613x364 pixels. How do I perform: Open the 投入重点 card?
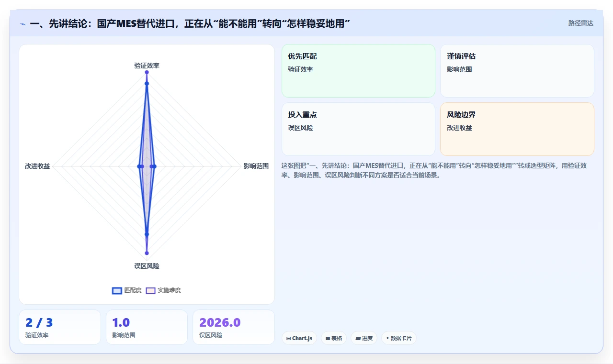pyautogui.click(x=358, y=129)
